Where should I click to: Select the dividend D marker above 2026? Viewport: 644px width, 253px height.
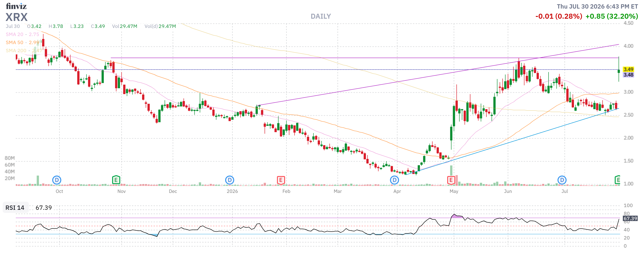click(x=229, y=180)
